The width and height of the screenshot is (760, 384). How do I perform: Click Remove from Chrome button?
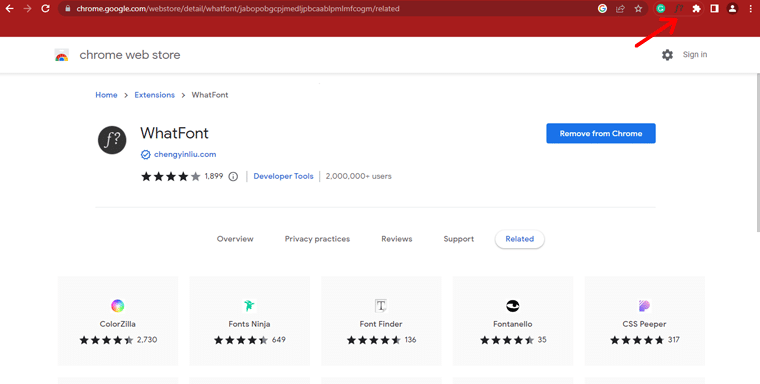[x=601, y=133]
